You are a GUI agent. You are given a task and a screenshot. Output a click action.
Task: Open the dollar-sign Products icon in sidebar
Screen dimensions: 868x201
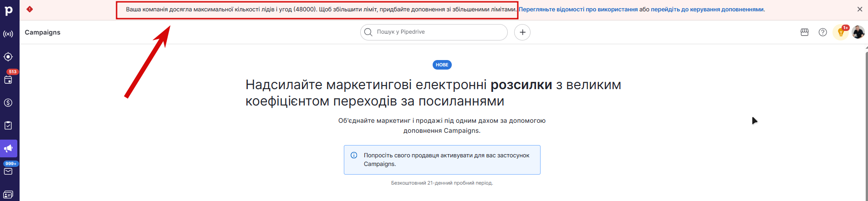click(8, 103)
